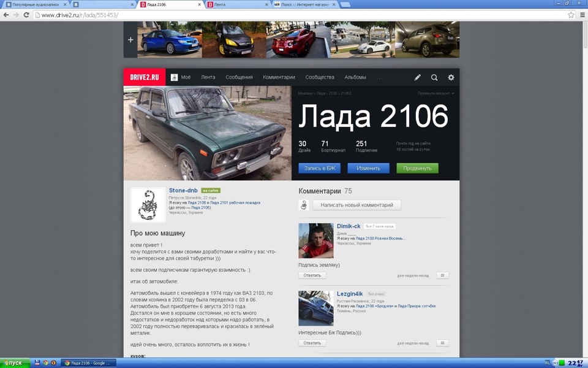The height and width of the screenshot is (368, 588).
Task: Click the save disk icon in quick launch
Action: 37,362
